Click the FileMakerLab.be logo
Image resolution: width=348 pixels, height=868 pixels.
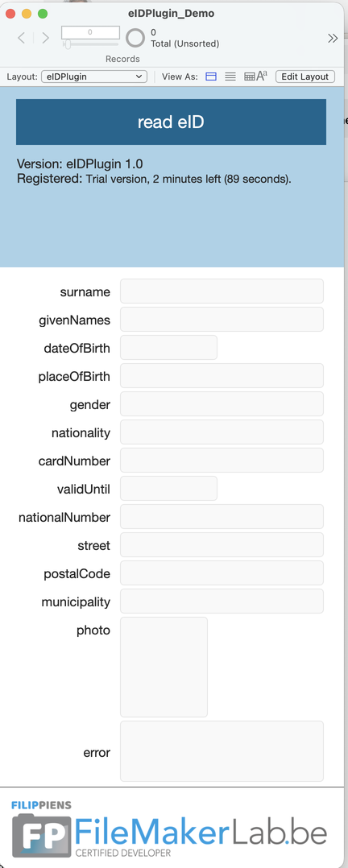169,828
